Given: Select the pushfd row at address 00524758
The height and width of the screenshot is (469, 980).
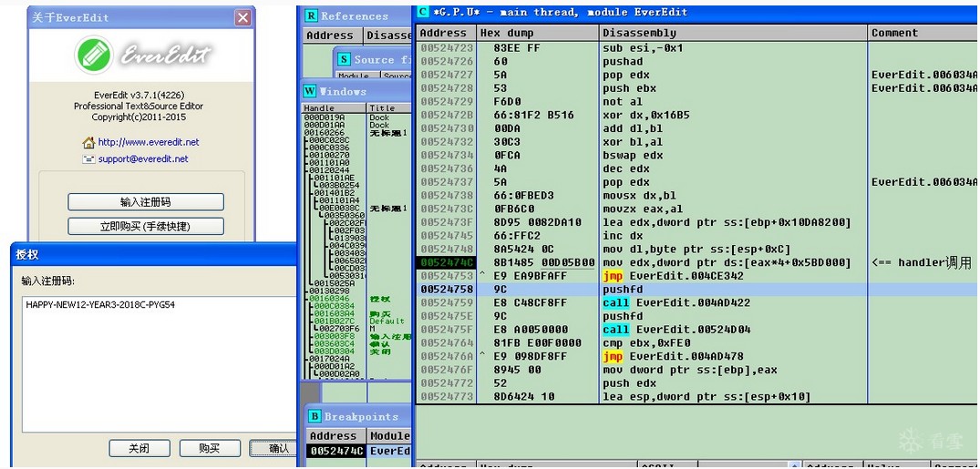Looking at the screenshot, I should pos(696,290).
